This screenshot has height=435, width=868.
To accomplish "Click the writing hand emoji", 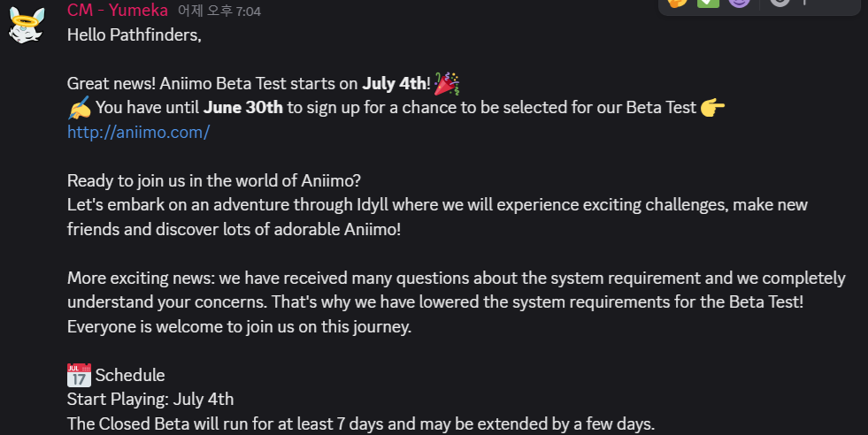I will pyautogui.click(x=80, y=108).
